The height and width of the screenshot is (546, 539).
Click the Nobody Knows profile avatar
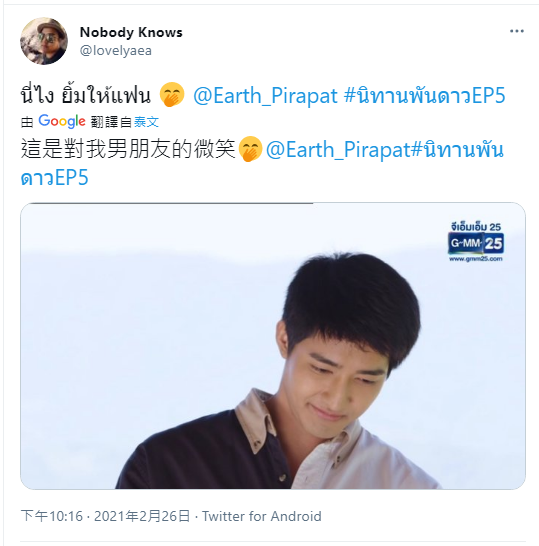tap(44, 41)
